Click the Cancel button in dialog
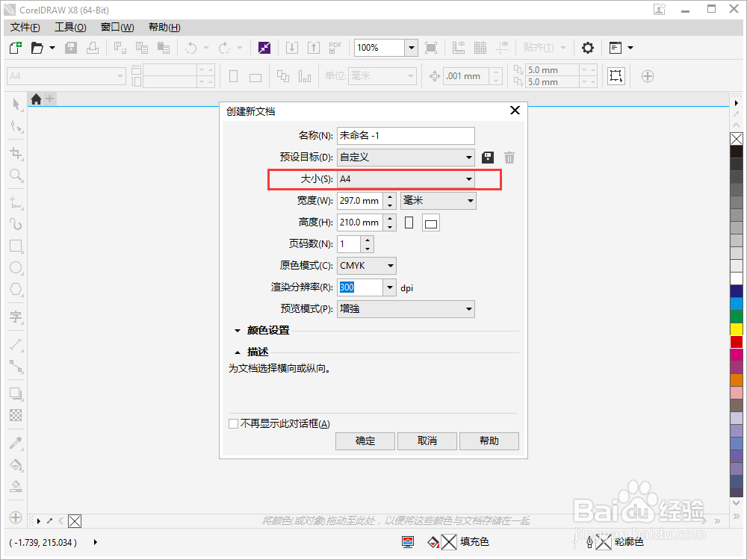 (427, 441)
